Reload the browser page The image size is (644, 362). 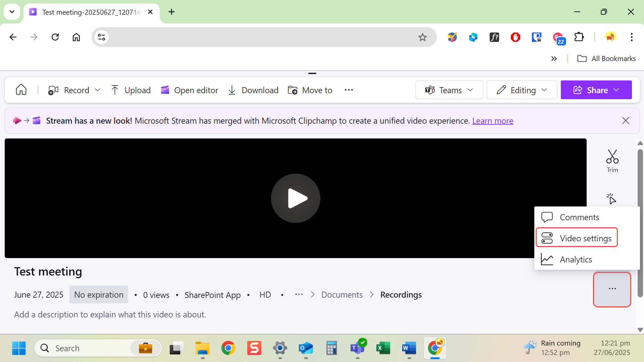[55, 37]
